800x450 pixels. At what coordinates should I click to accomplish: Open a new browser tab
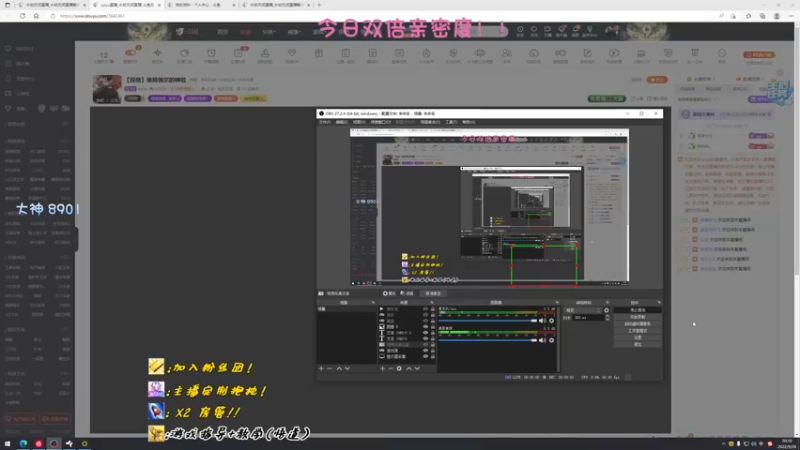(x=319, y=5)
